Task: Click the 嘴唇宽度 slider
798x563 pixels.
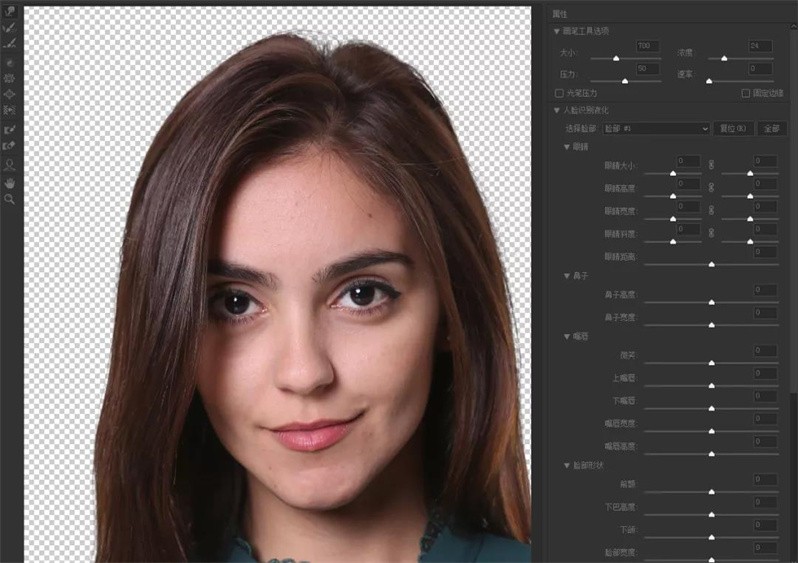Action: pos(711,432)
